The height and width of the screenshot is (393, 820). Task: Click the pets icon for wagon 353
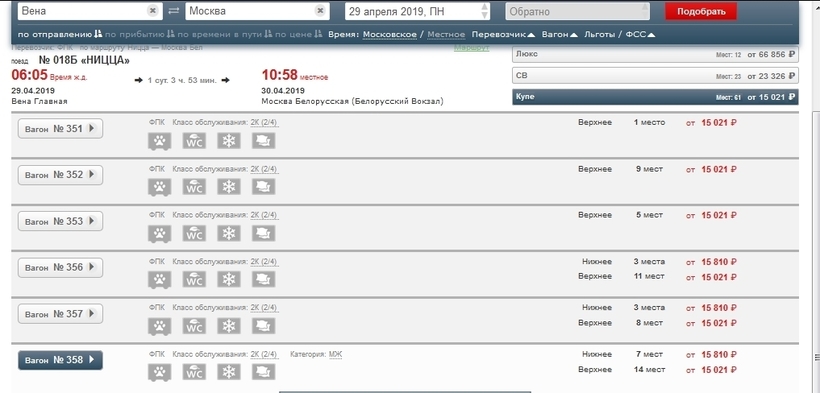click(160, 234)
